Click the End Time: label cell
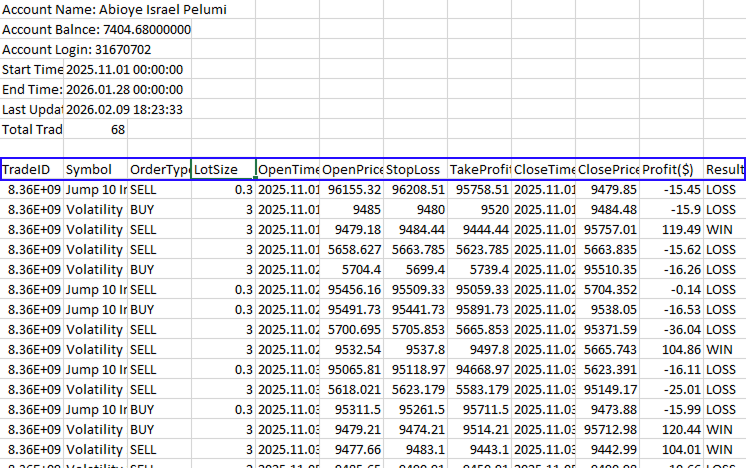The image size is (746, 468). click(32, 89)
